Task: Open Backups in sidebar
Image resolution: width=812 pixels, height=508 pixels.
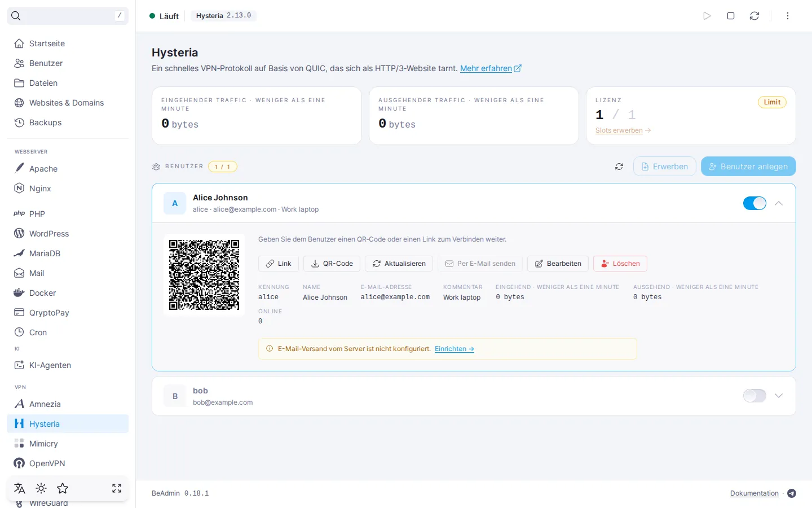Action: tap(68, 122)
